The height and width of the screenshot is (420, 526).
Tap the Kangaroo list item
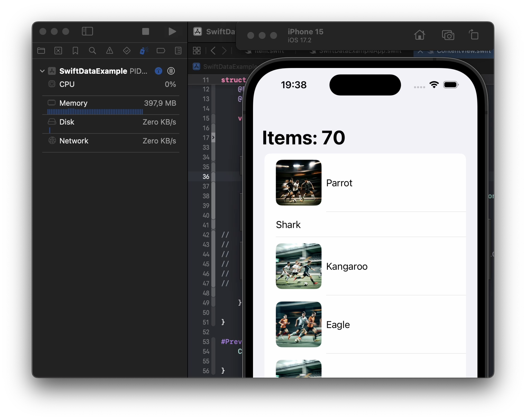click(347, 266)
